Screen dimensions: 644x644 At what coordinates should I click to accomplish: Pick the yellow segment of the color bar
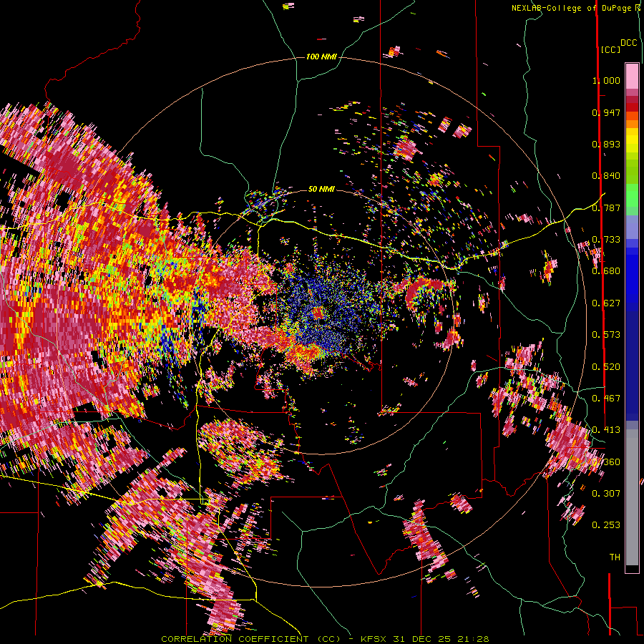tap(632, 141)
